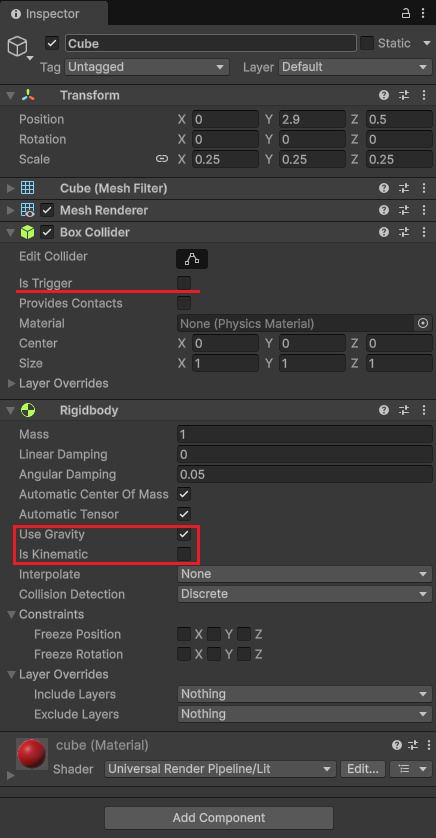
Task: Click the Edit Collider icon button
Action: [x=192, y=259]
